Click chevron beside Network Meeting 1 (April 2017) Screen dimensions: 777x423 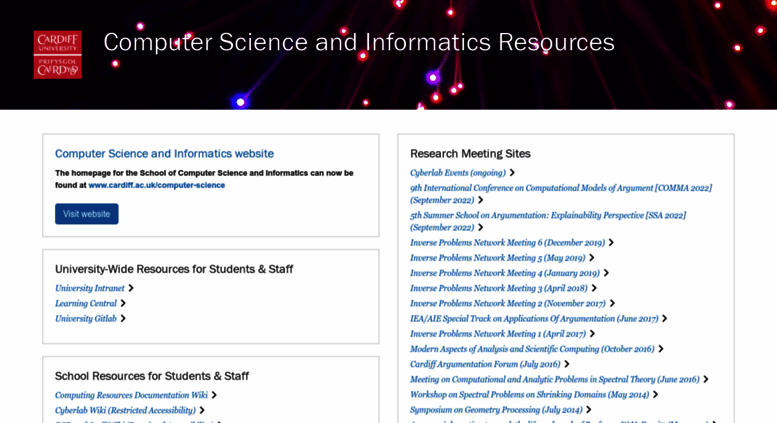593,334
